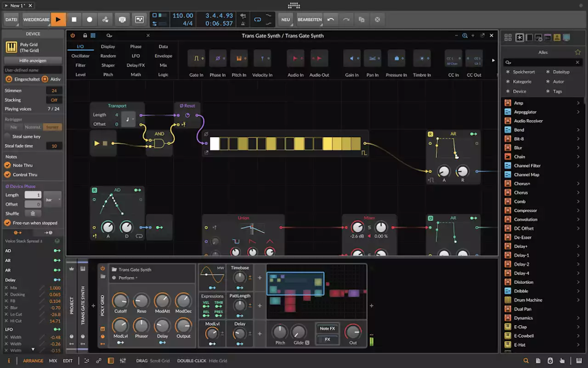Viewport: 588px width, 368px height.
Task: Open the Transport note length dropdown
Action: (x=130, y=120)
